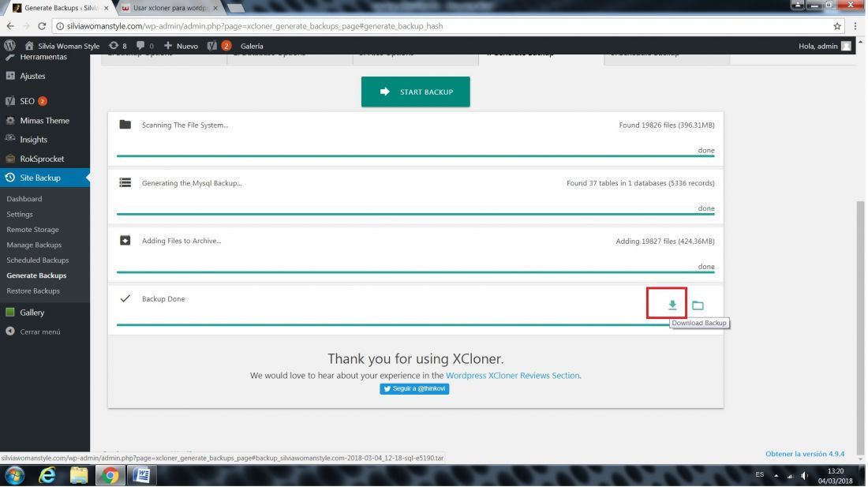Open File Explorer from taskbar
This screenshot has width=868, height=487.
[x=79, y=476]
